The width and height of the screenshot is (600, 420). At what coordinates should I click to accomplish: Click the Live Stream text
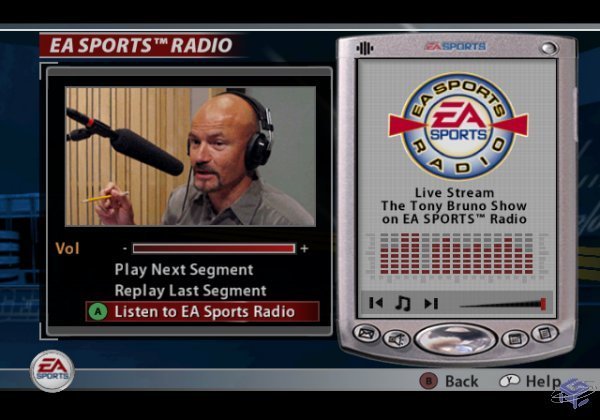point(455,192)
